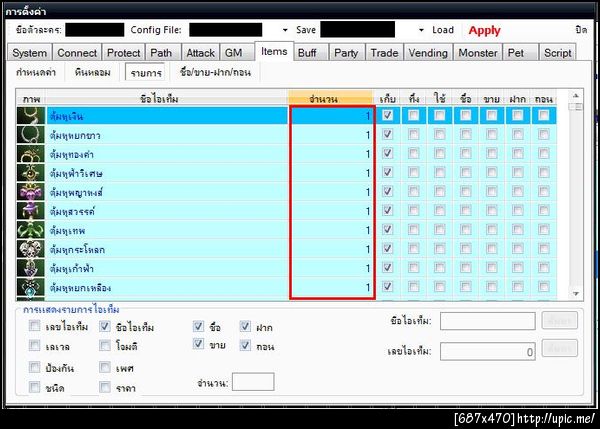The image size is (600, 429).
Task: Go to the Buff tab
Action: pos(311,53)
